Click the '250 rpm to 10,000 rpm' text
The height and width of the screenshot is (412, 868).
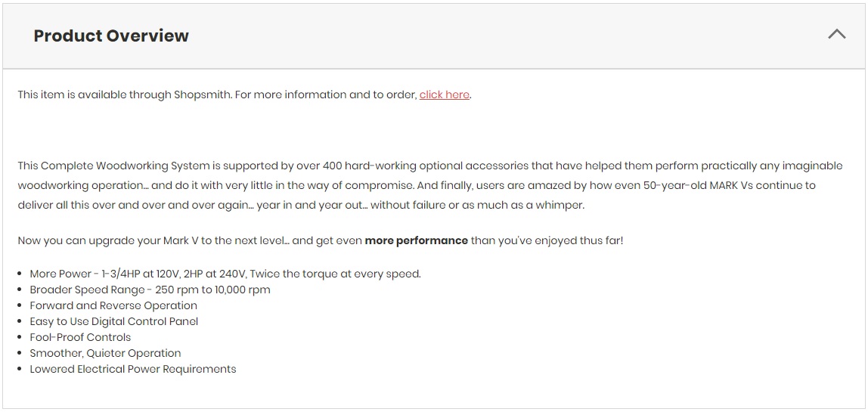pos(212,290)
